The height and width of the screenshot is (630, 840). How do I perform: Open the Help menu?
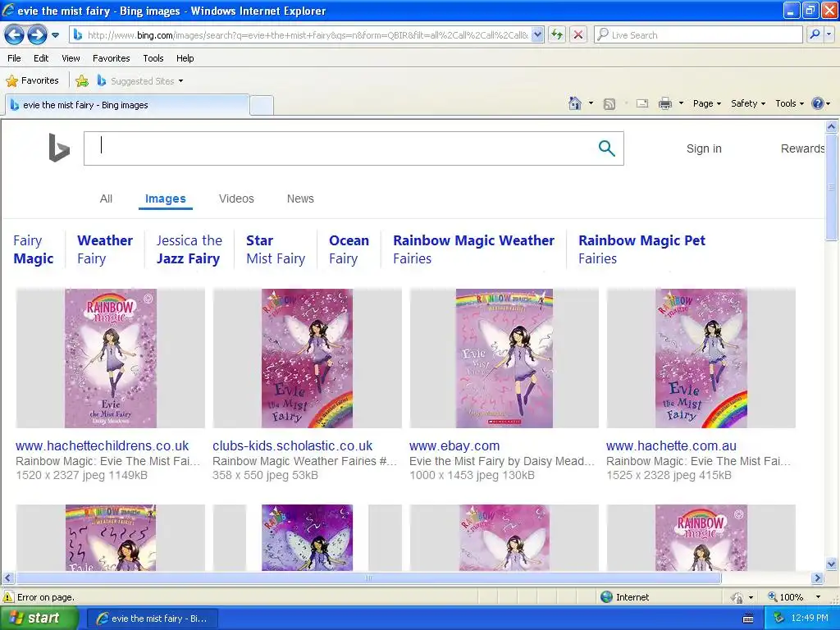[x=185, y=58]
